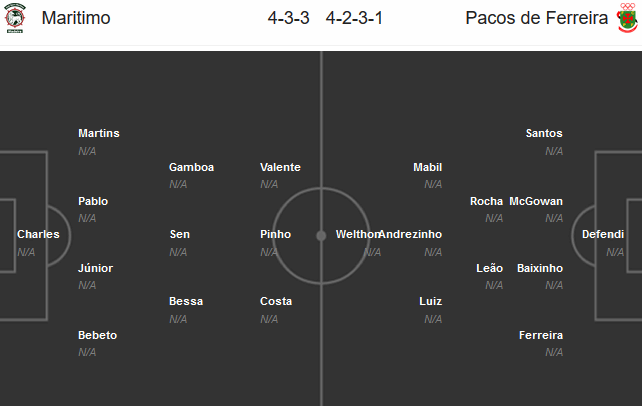The image size is (642, 406).
Task: Select goalkeeper Charles on the pitch
Action: (38, 234)
